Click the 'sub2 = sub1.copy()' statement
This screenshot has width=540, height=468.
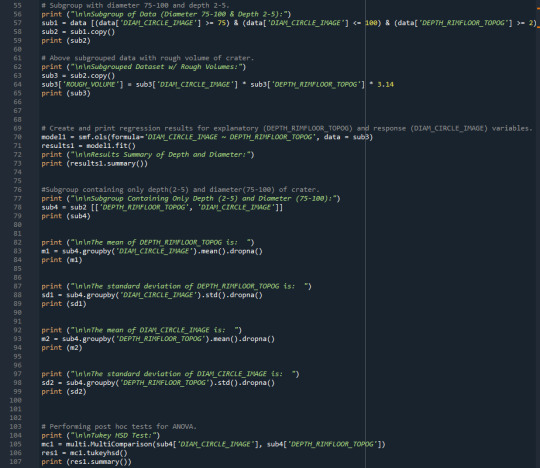click(78, 32)
